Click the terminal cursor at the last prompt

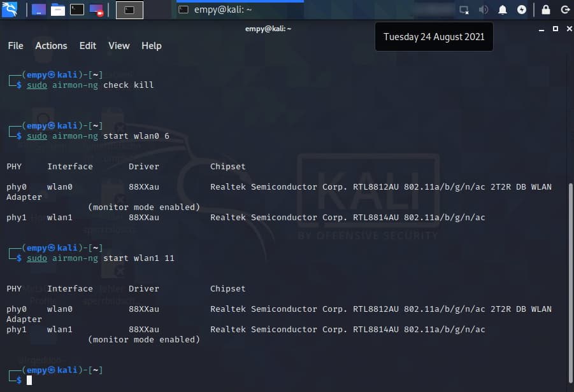tap(29, 381)
